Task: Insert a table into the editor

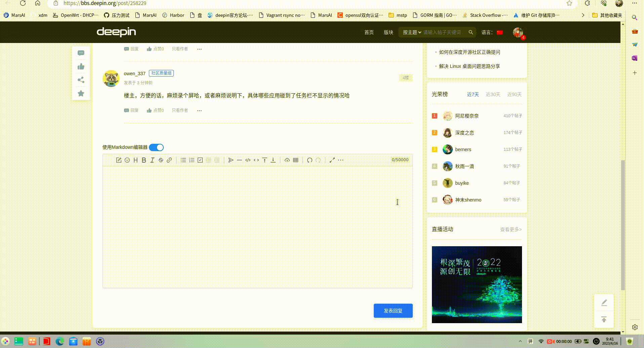Action: point(295,160)
